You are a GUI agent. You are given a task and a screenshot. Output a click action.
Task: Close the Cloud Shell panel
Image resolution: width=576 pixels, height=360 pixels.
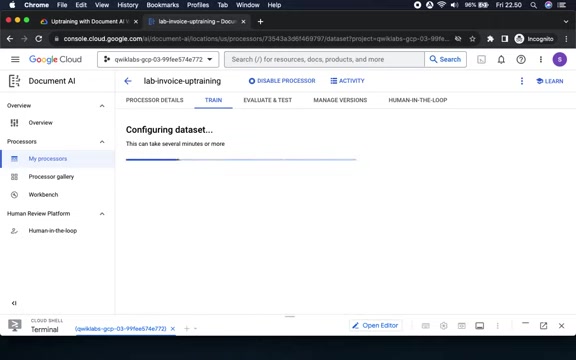(561, 325)
